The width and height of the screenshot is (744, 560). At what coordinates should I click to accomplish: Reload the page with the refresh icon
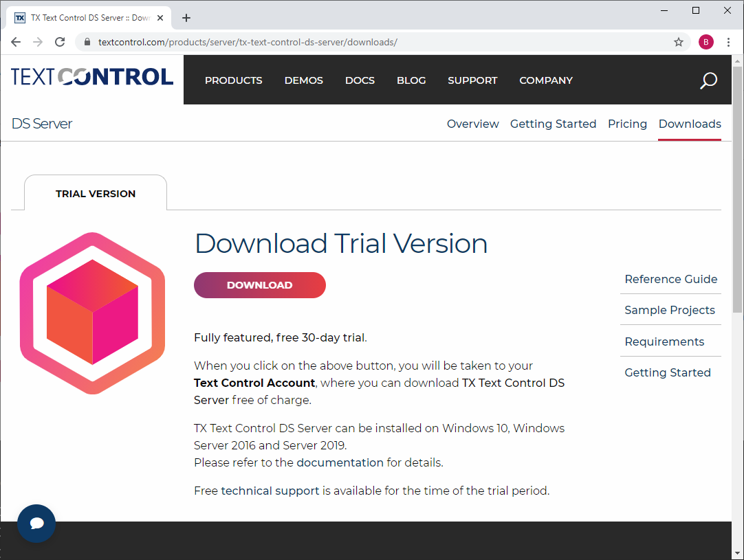(60, 42)
